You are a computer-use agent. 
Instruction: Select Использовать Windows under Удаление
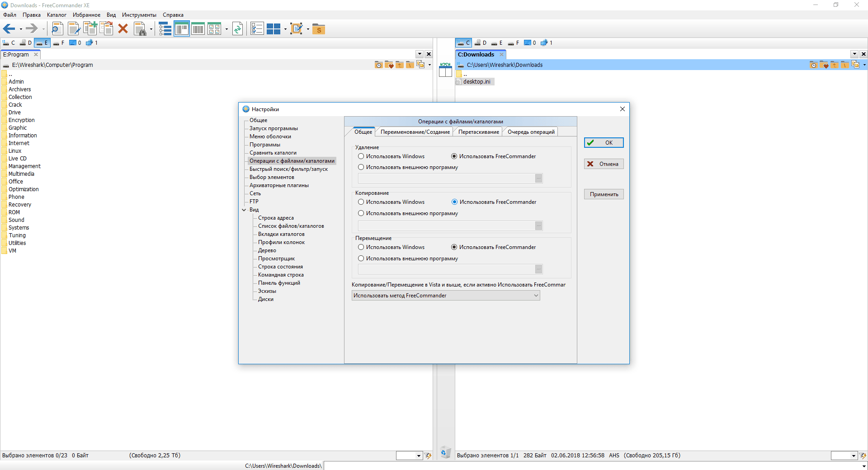coord(391,156)
